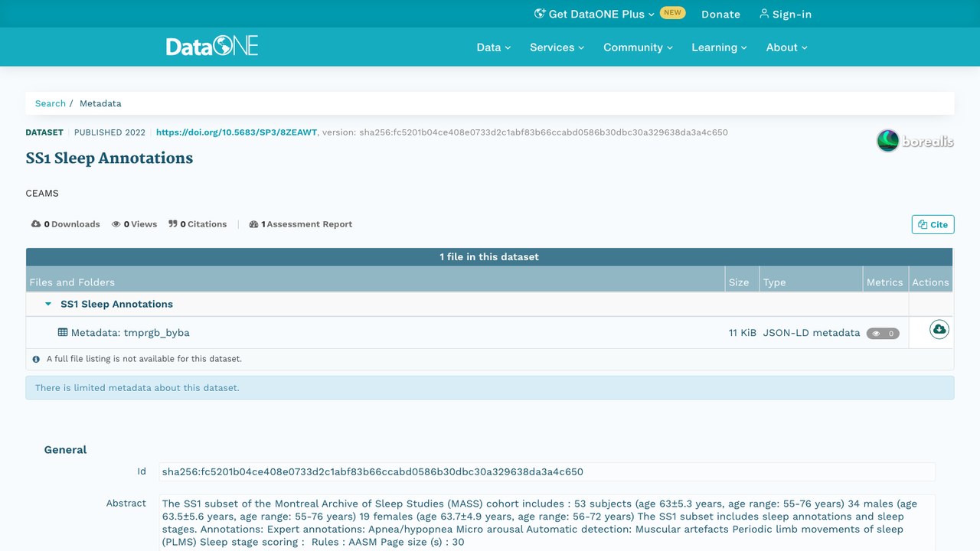This screenshot has width=980, height=551.
Task: Click the Id field value
Action: [x=547, y=471]
